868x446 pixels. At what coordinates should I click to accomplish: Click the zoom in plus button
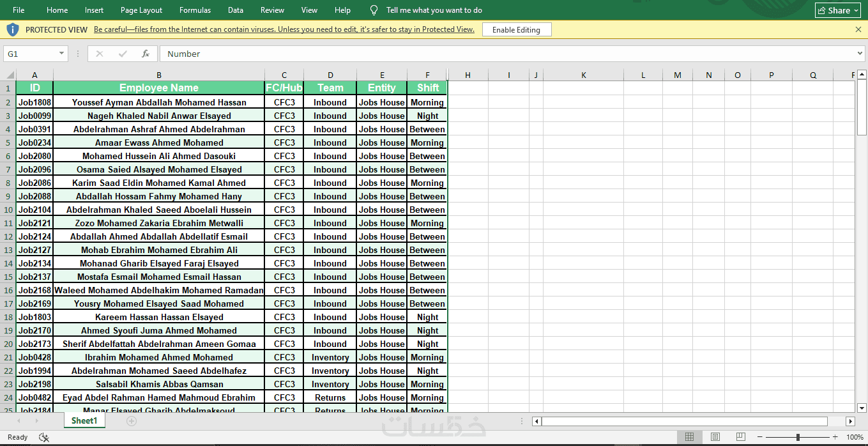(x=835, y=437)
